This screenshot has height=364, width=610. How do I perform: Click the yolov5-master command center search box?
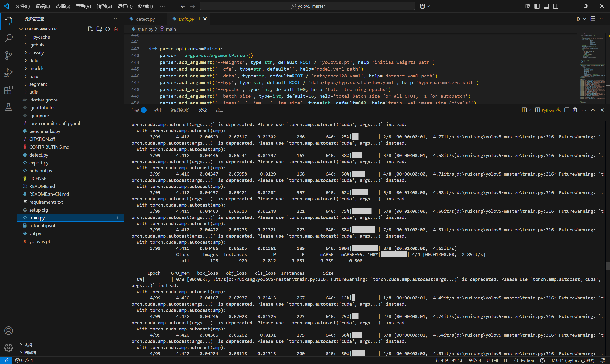click(308, 6)
